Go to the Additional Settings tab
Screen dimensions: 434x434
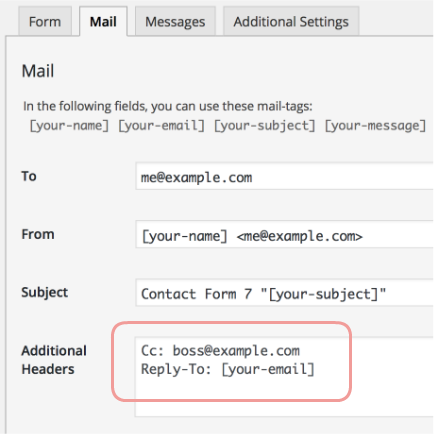(x=291, y=22)
